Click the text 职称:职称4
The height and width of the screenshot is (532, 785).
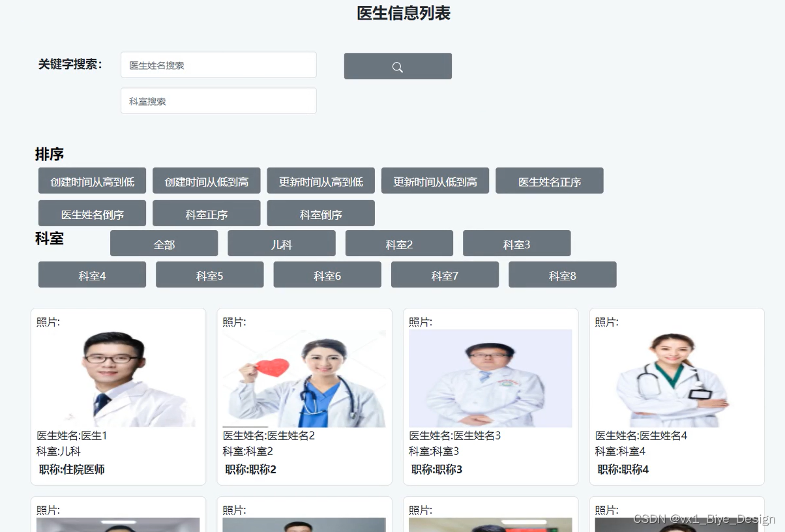[623, 469]
